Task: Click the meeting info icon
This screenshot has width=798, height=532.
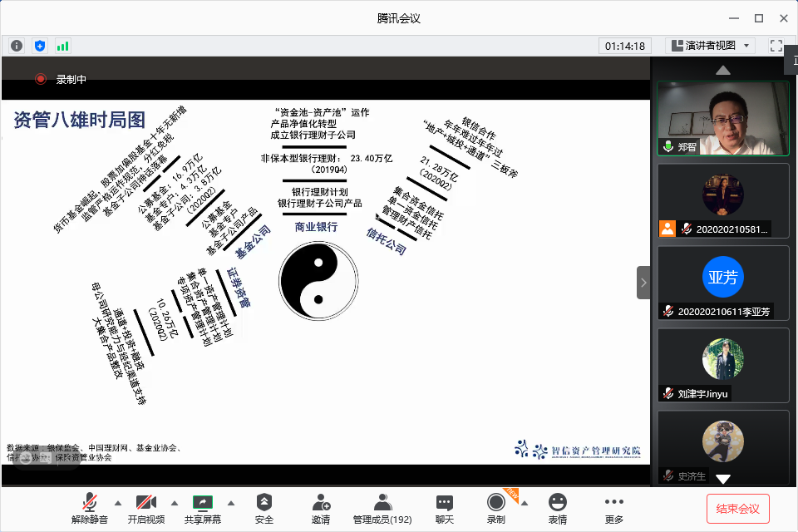Action: [16, 46]
